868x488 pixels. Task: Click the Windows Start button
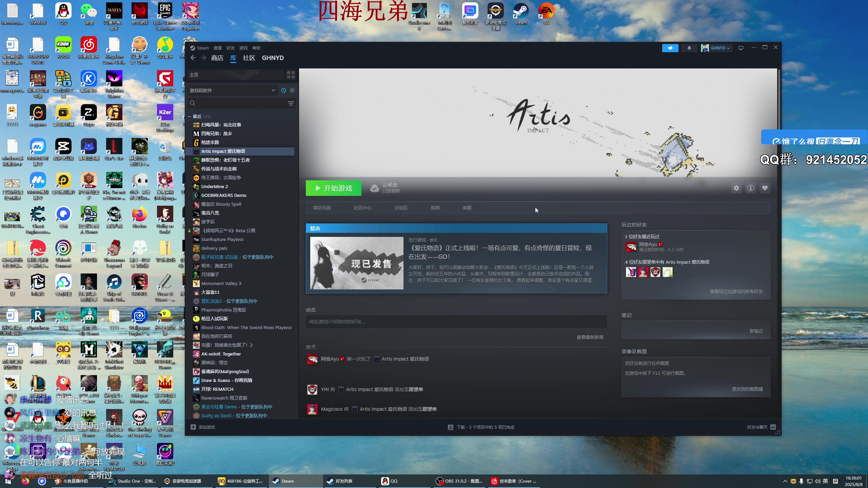point(8,481)
